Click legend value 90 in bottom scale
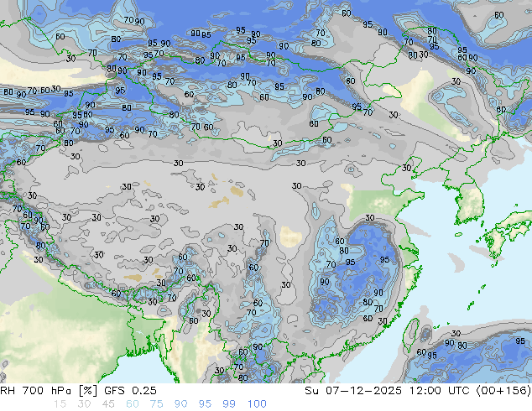Viewport: 532px width, 411px height. click(x=180, y=404)
